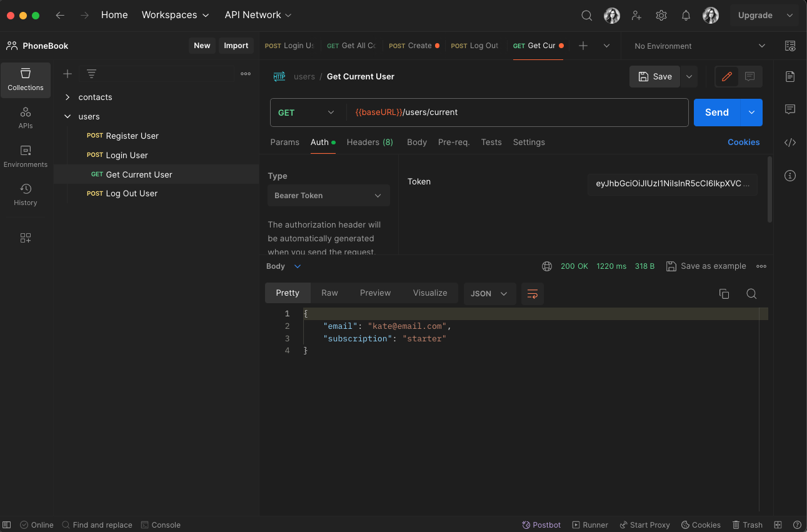Click the Token value input field
807x532 pixels.
pos(673,184)
